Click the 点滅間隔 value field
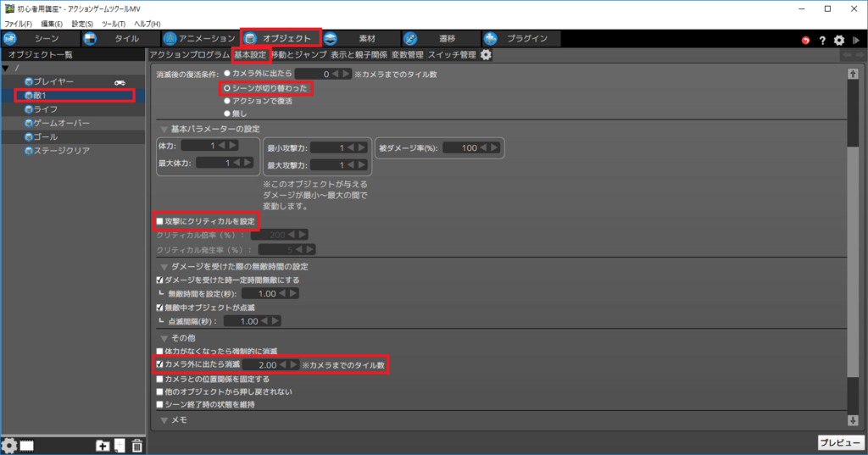868x455 pixels. click(253, 321)
